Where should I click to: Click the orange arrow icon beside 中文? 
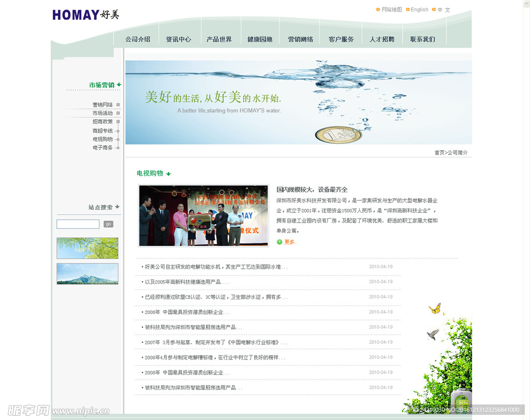click(x=433, y=9)
